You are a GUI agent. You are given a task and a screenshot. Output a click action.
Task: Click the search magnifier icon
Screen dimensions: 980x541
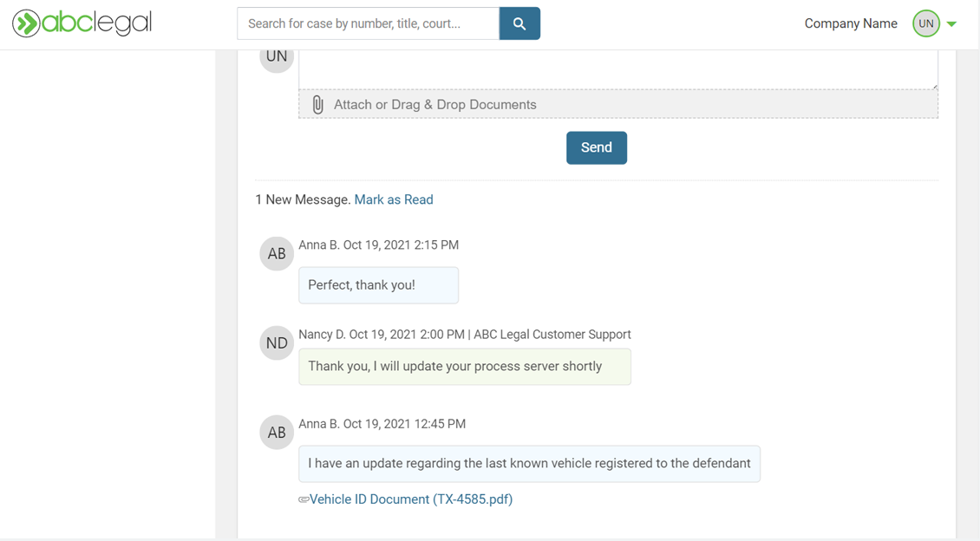point(519,23)
